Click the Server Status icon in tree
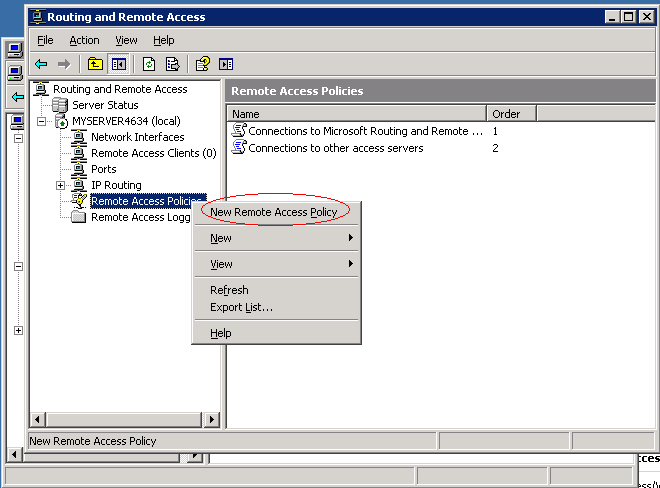 click(60, 105)
